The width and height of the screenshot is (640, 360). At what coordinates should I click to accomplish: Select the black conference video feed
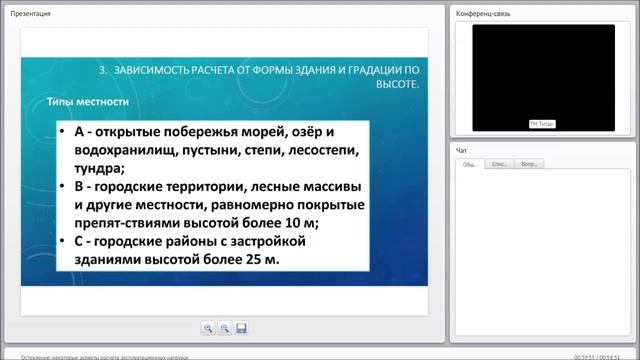pos(543,78)
